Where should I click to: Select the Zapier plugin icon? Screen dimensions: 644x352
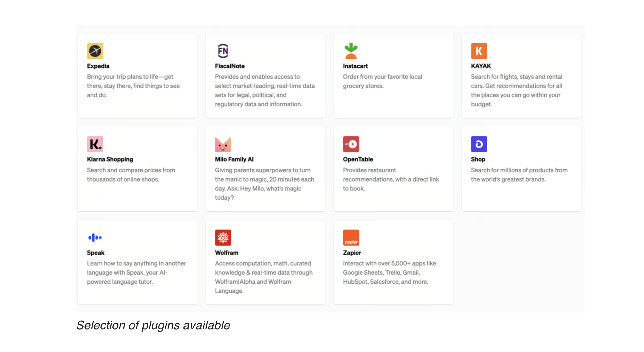351,237
